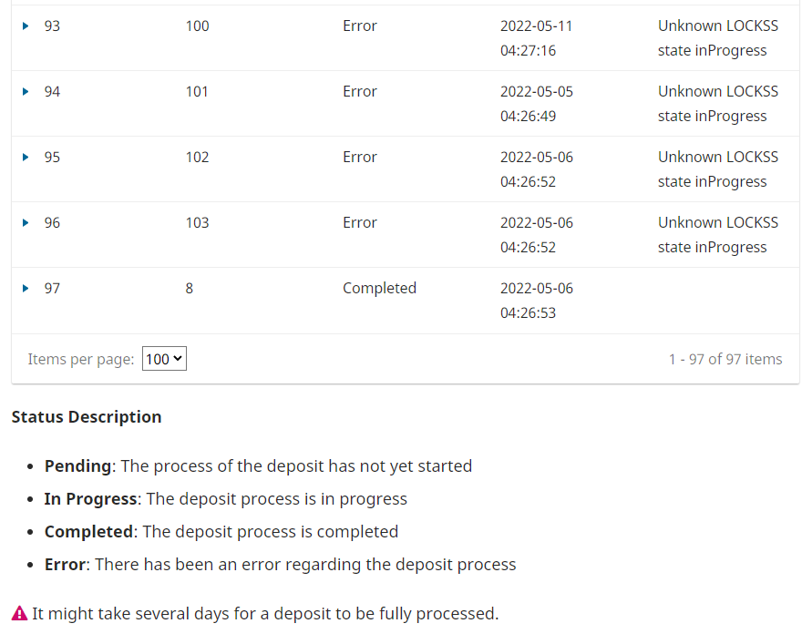This screenshot has height=644, width=812.
Task: Click the Completed status of row 97
Action: click(x=380, y=289)
